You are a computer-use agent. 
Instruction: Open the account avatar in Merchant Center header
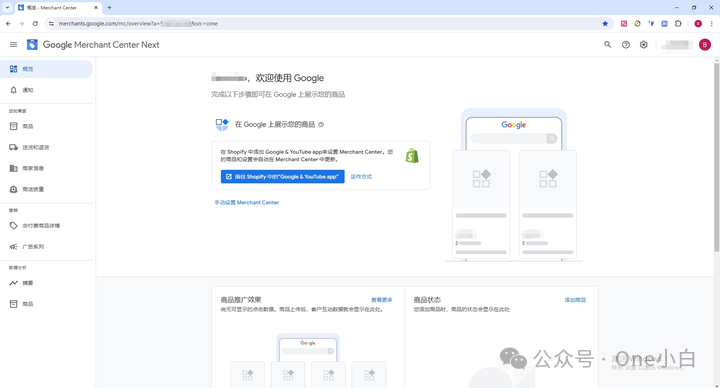point(705,45)
